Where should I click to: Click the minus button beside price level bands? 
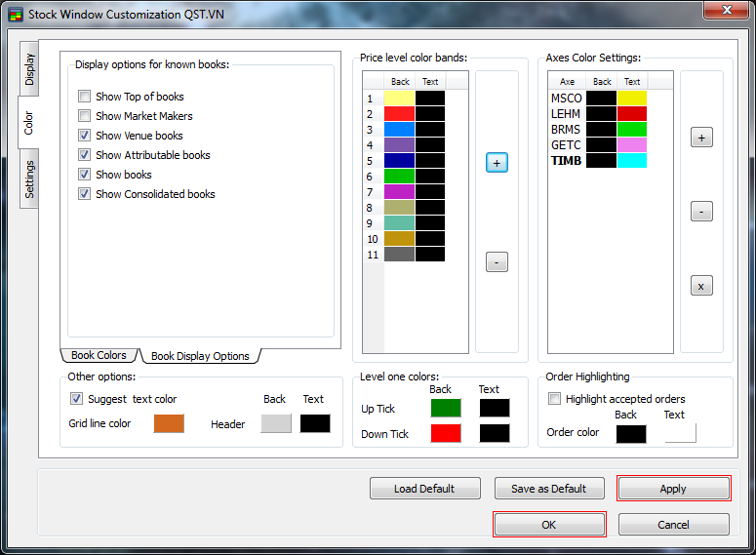497,261
